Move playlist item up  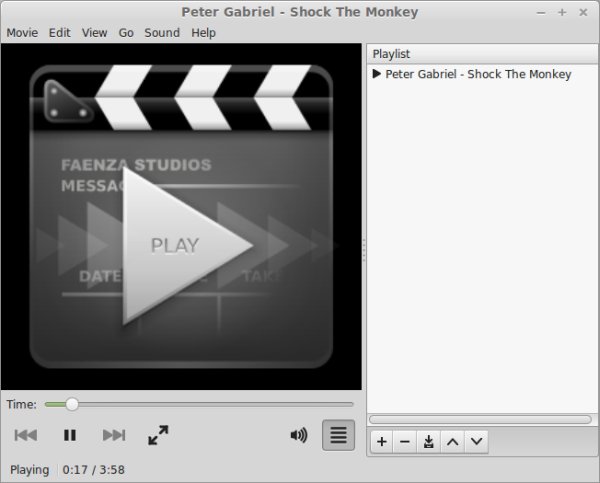tap(452, 442)
